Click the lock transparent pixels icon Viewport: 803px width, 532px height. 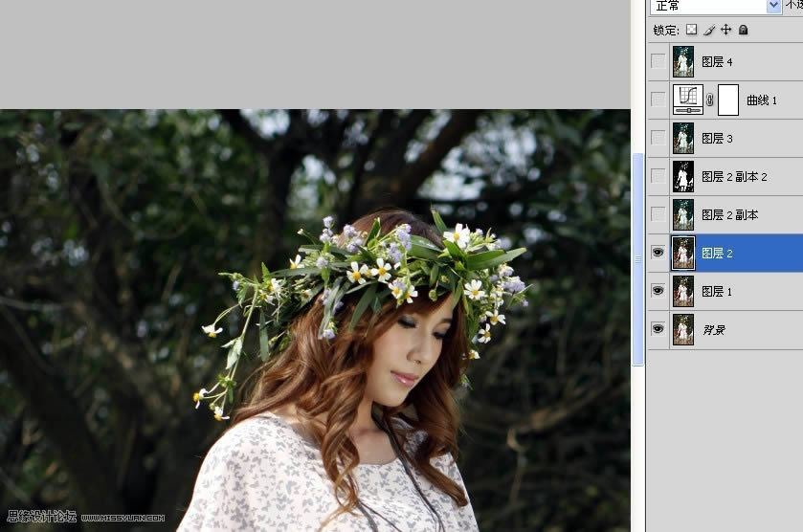click(x=692, y=30)
